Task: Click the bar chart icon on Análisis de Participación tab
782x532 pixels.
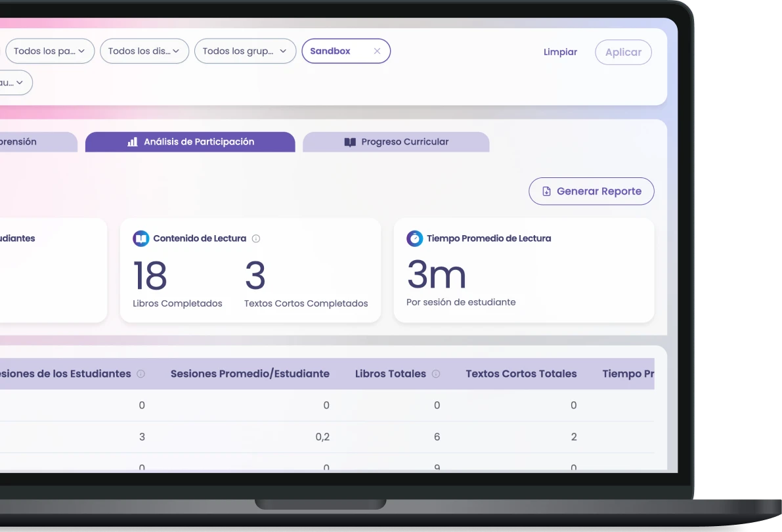Action: [131, 141]
